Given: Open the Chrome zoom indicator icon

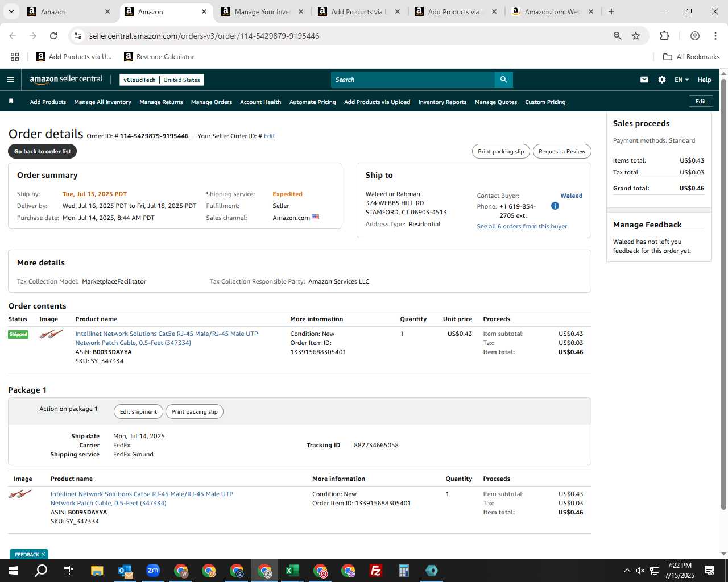Looking at the screenshot, I should (x=617, y=36).
